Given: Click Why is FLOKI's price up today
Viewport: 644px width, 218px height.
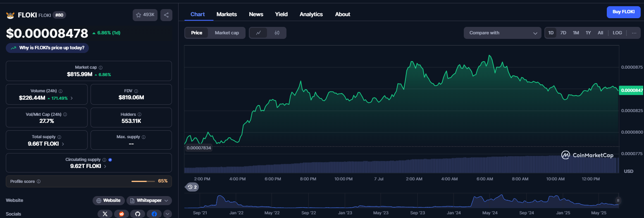Looking at the screenshot, I should pos(48,48).
